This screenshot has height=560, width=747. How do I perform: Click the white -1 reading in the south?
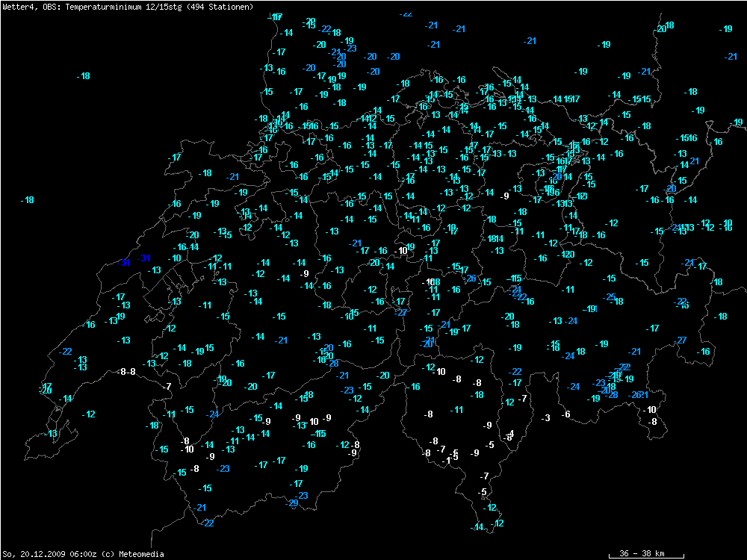[446, 459]
